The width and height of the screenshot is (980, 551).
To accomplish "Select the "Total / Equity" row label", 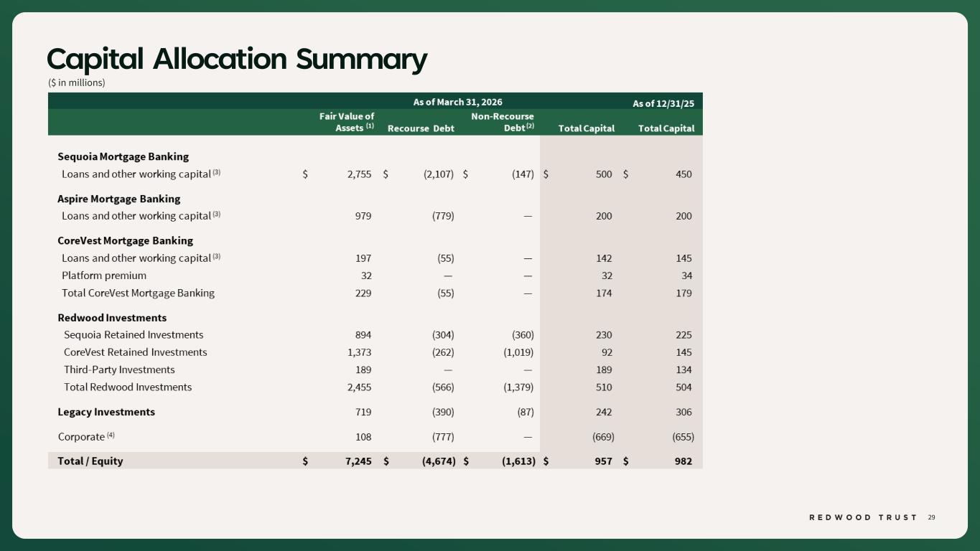I will [90, 461].
